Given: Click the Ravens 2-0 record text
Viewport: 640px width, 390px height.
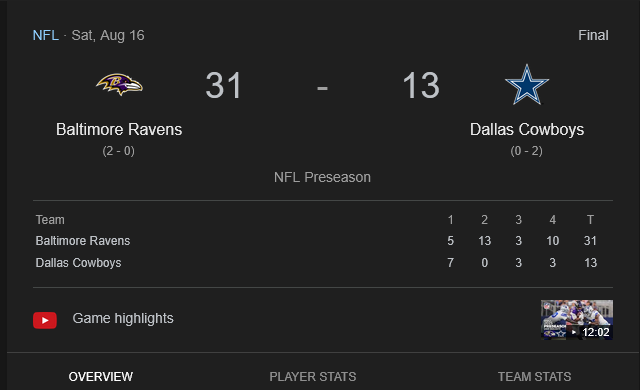Looking at the screenshot, I should point(118,151).
